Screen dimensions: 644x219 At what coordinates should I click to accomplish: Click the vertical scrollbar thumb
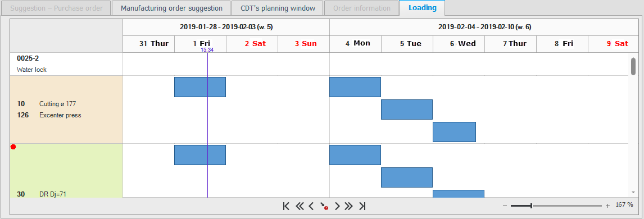coord(633,66)
